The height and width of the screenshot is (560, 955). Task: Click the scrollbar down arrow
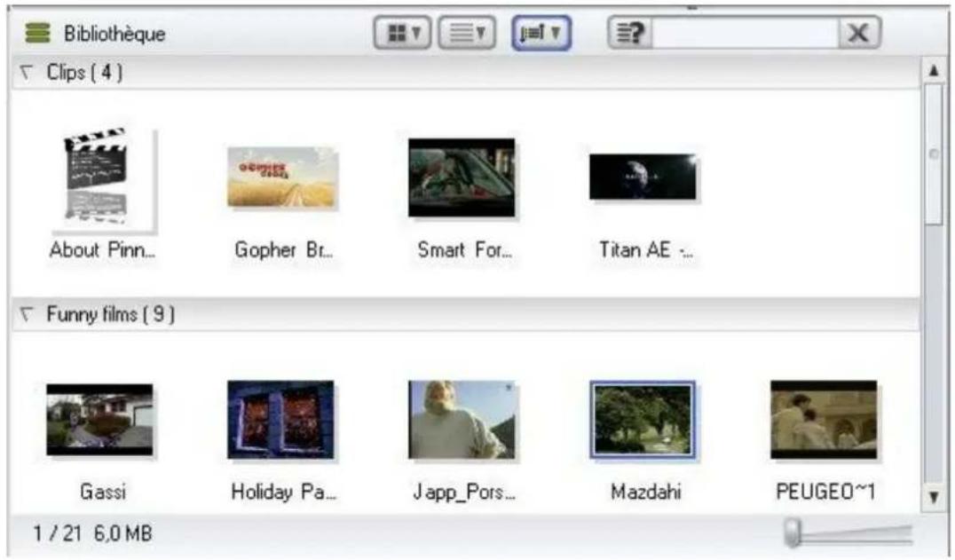point(934,497)
